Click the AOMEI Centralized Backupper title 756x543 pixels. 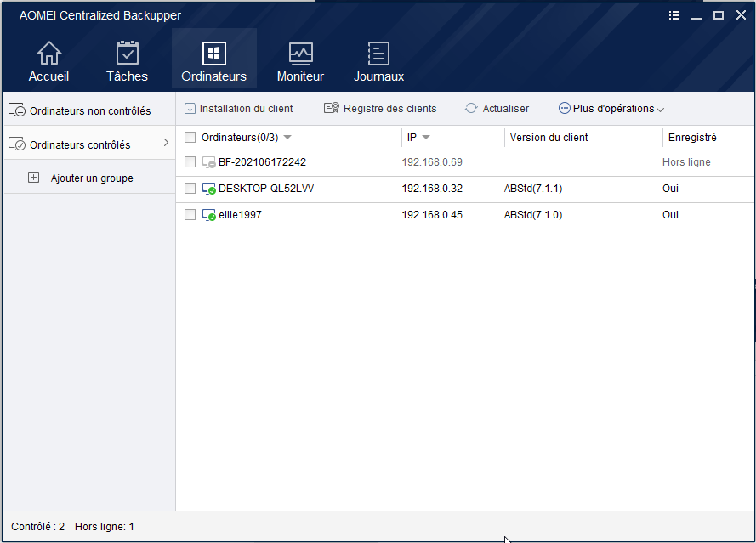click(100, 15)
